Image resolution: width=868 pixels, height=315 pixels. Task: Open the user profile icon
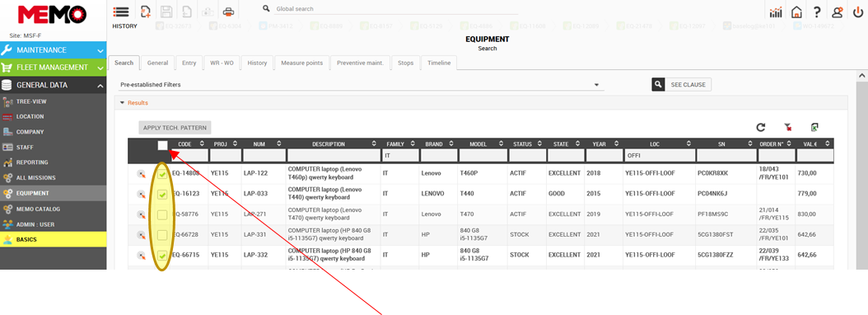[838, 12]
